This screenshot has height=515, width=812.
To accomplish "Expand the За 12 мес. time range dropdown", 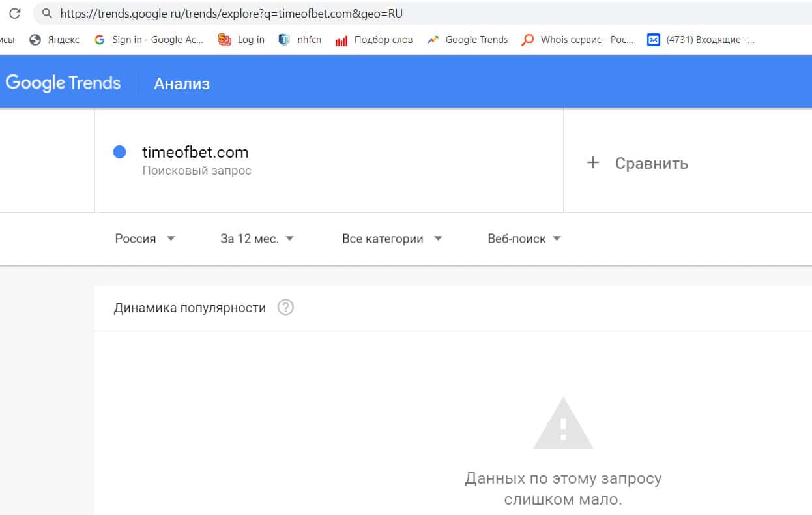I will pyautogui.click(x=257, y=239).
